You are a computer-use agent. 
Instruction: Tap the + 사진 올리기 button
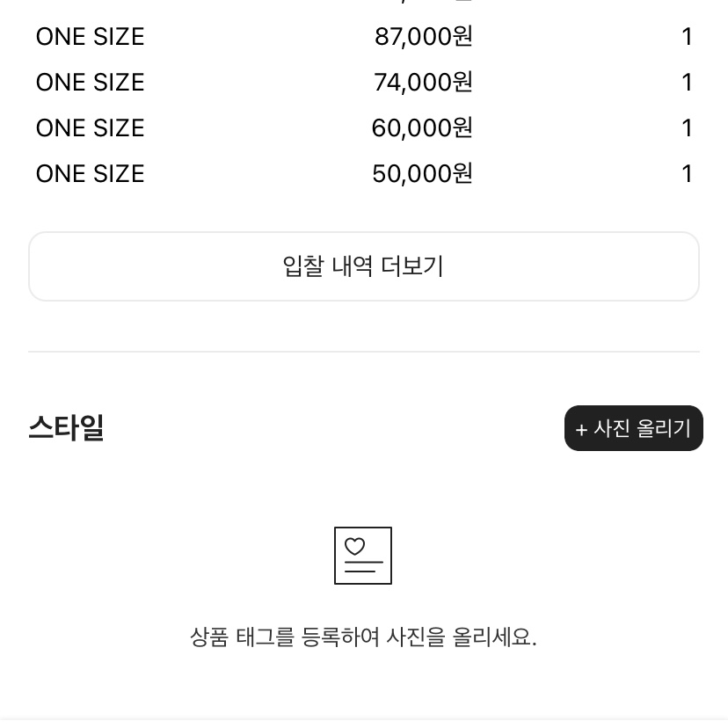click(634, 428)
